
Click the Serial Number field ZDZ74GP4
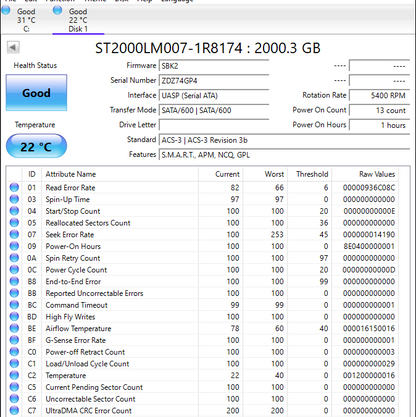(214, 81)
